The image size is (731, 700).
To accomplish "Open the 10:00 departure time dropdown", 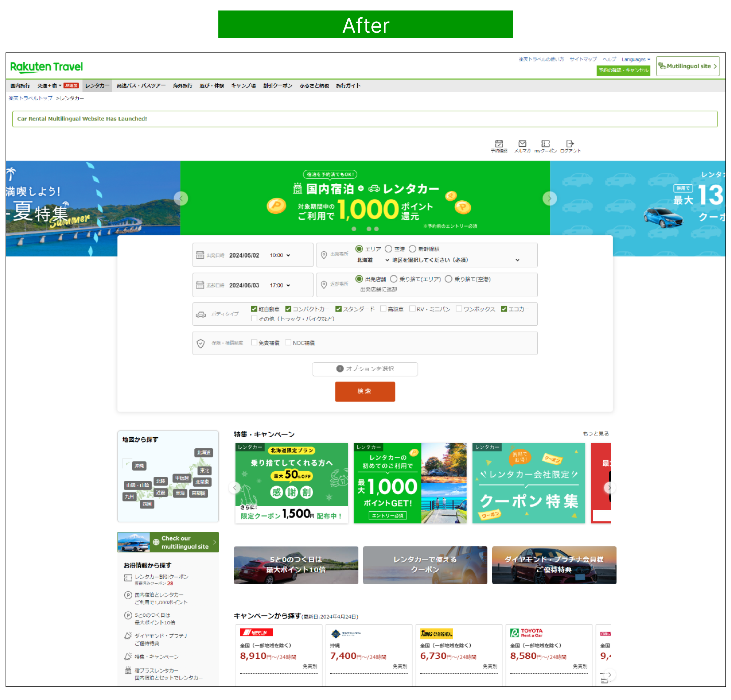I will click(x=280, y=255).
